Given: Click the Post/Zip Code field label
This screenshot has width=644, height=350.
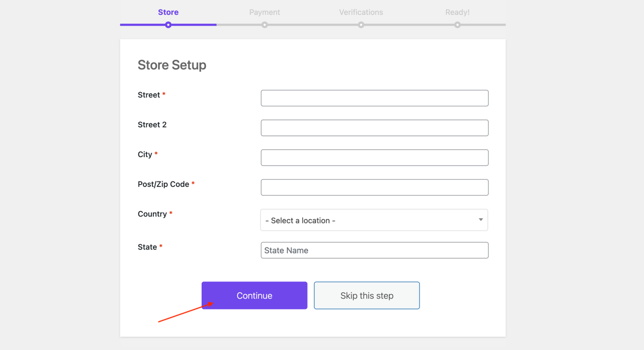Looking at the screenshot, I should [x=163, y=184].
